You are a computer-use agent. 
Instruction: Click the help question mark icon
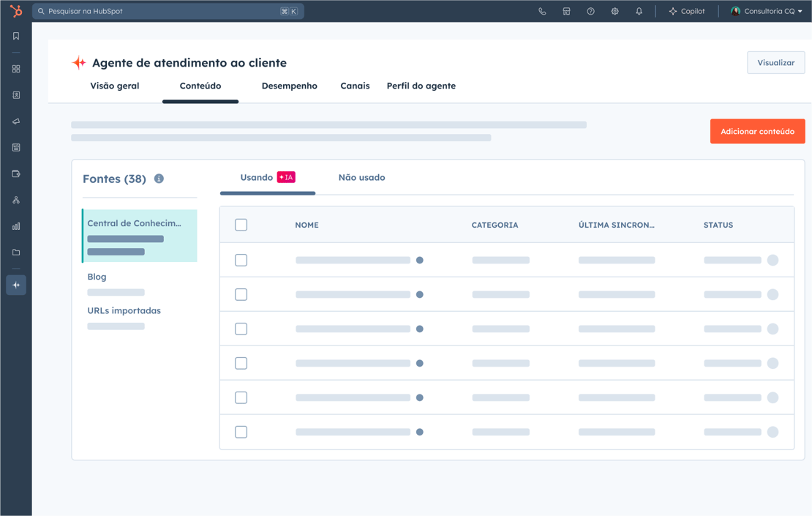point(590,12)
